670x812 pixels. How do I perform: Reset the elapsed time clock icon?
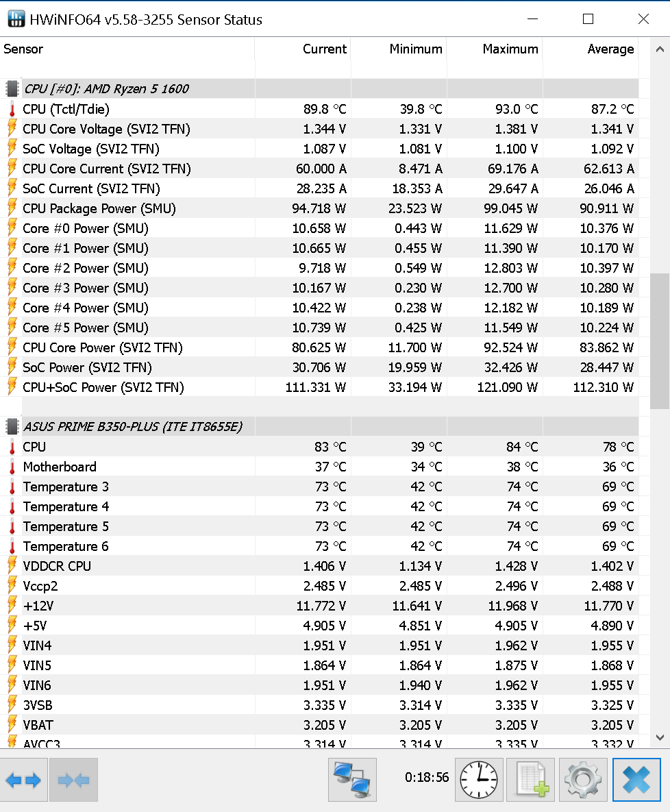479,779
